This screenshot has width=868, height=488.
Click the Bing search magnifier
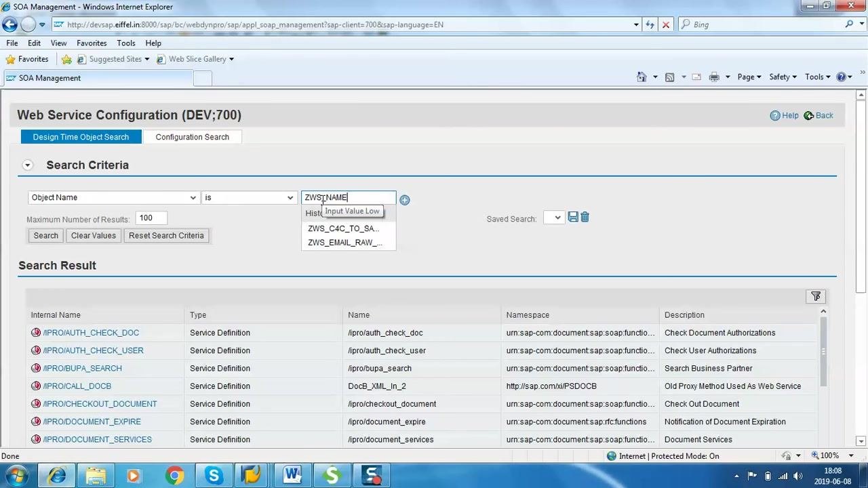pyautogui.click(x=849, y=24)
